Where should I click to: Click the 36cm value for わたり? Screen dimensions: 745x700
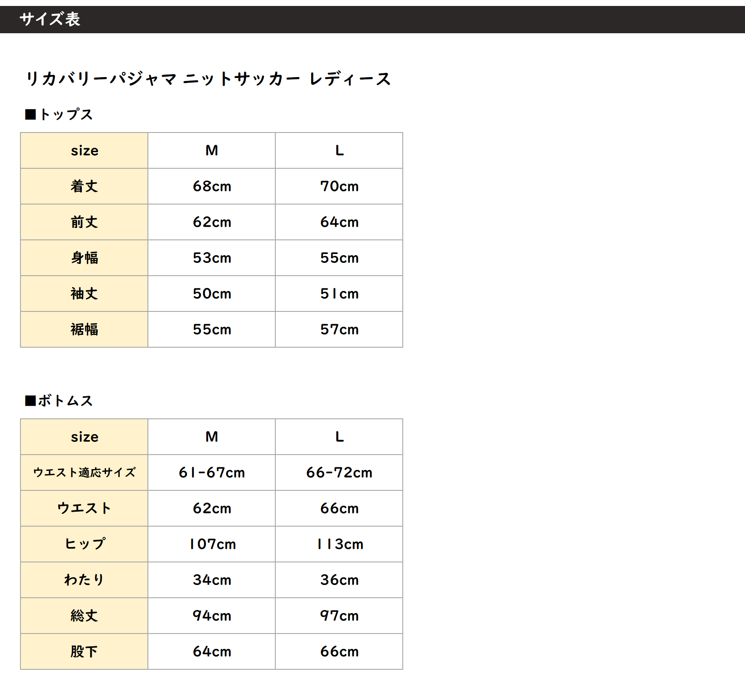[x=339, y=580]
